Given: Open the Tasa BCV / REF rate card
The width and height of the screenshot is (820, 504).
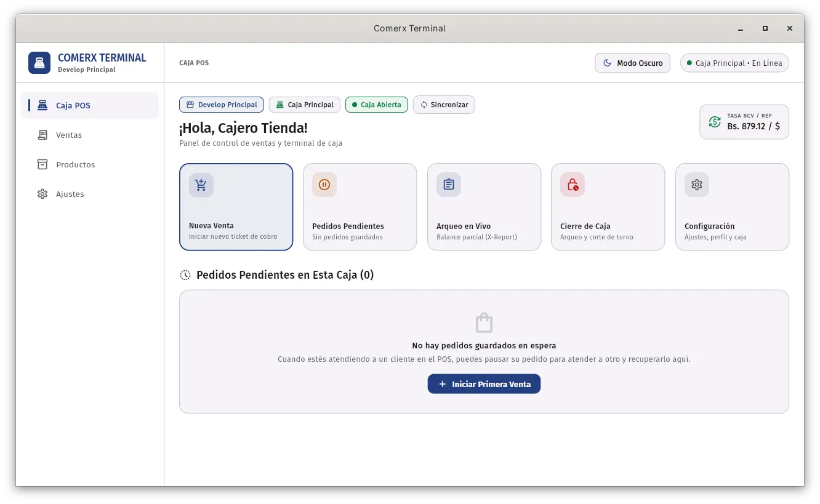Looking at the screenshot, I should pos(744,122).
